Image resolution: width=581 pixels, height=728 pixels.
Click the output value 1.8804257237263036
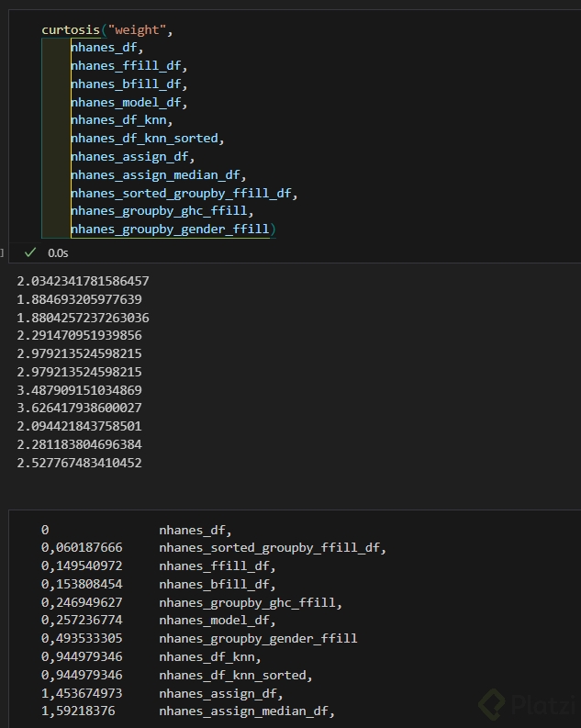(83, 318)
